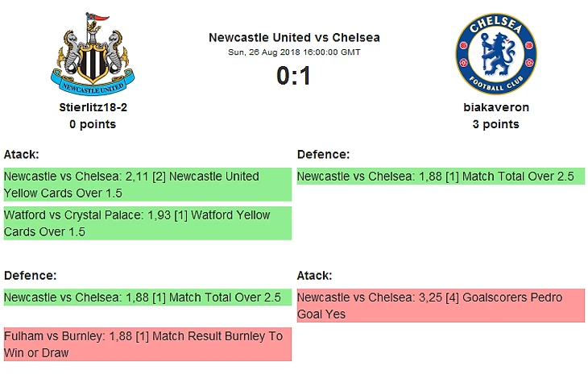Click the Newcastle United club crest
The height and width of the screenshot is (387, 588).
(93, 54)
